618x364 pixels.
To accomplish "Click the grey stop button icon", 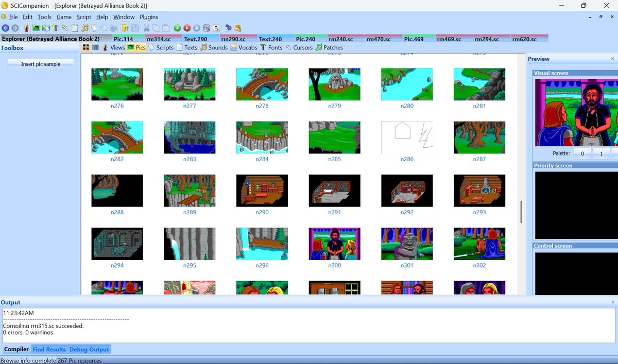I will (197, 28).
